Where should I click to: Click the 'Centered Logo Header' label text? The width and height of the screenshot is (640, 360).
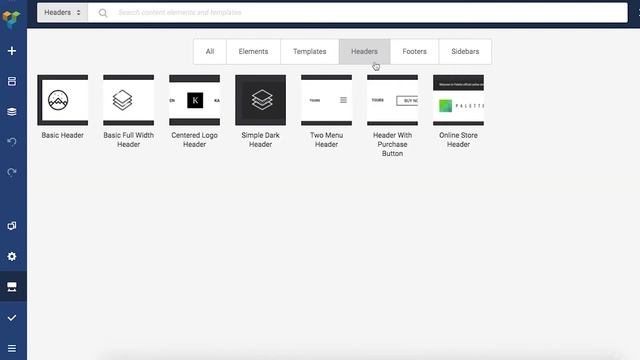click(195, 140)
